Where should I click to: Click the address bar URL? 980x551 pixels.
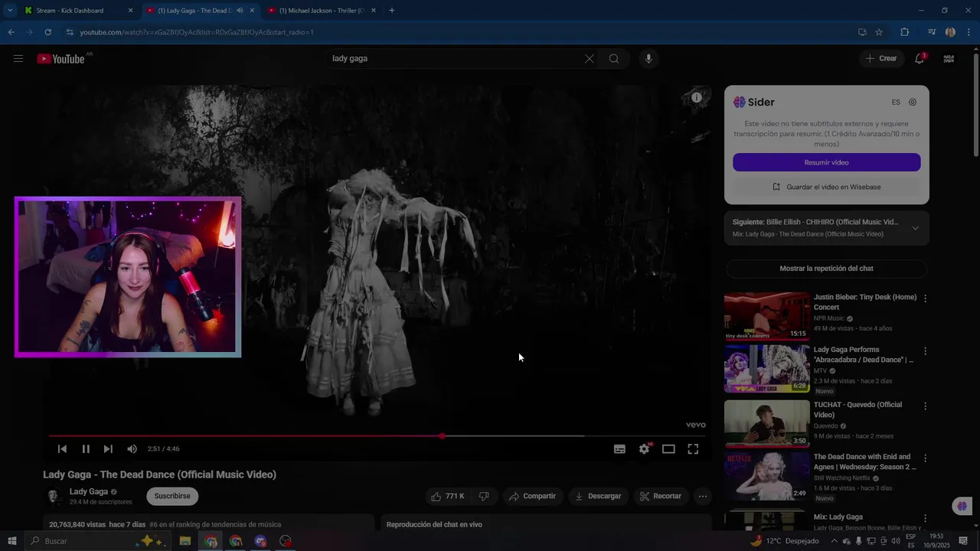click(x=197, y=32)
